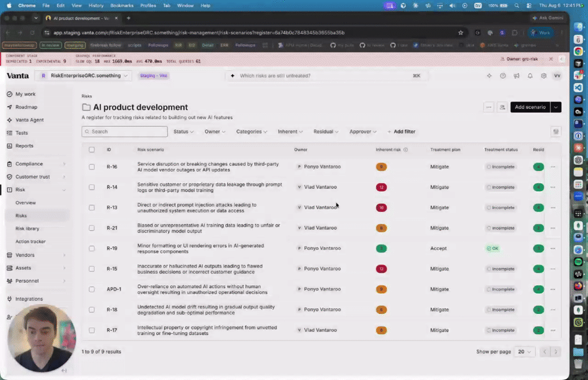Image resolution: width=588 pixels, height=380 pixels.
Task: Expand Vendors sidebar section
Action: tap(36, 255)
